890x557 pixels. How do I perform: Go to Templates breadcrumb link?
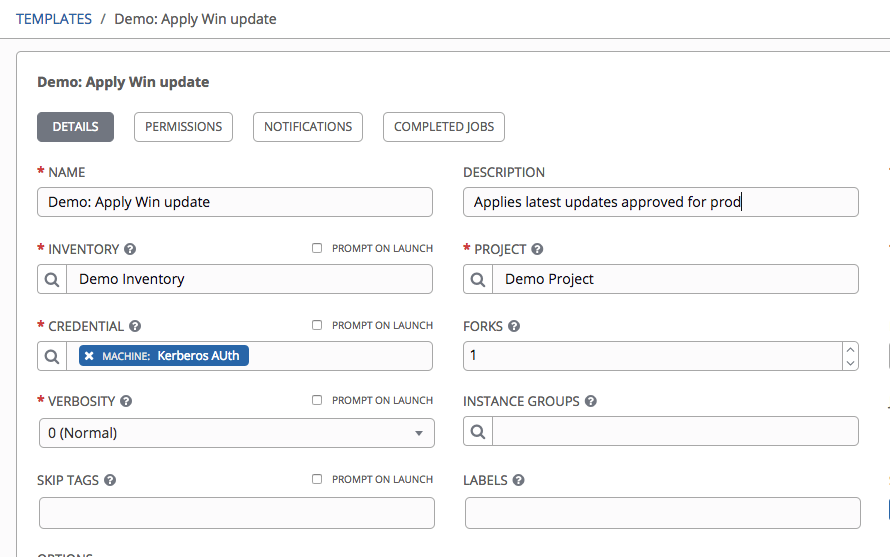[x=54, y=19]
